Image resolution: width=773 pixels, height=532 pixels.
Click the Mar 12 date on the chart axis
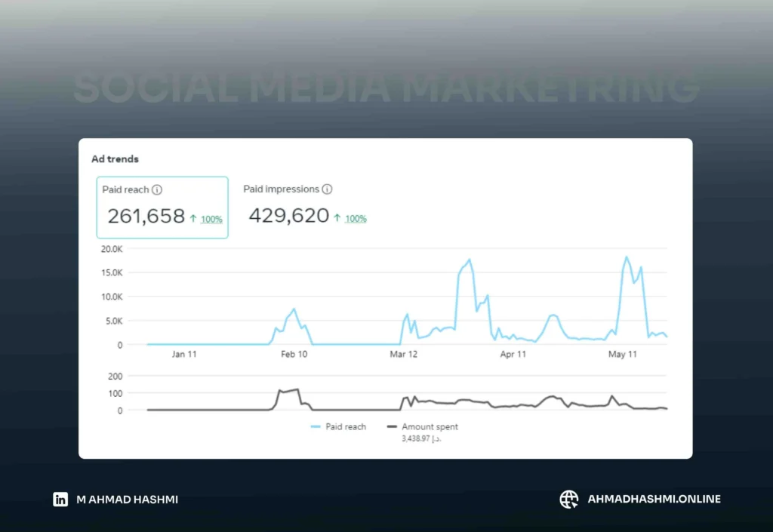[404, 354]
